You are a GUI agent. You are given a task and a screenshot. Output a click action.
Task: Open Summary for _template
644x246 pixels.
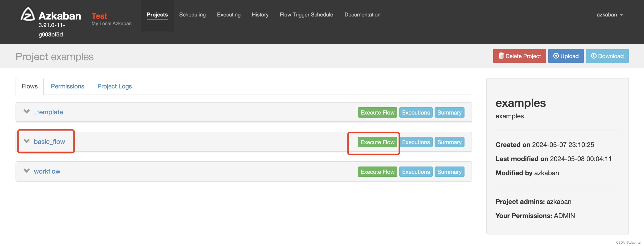[x=449, y=112]
